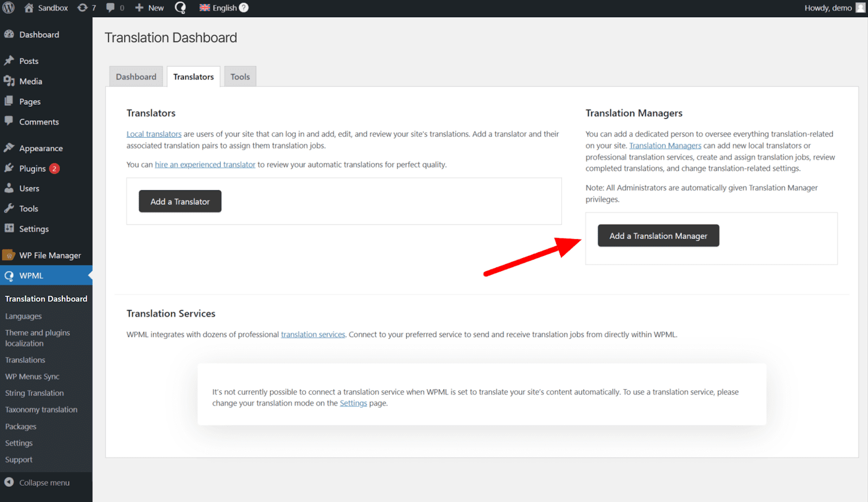Open the Sandbox site home icon
868x502 pixels.
[x=29, y=8]
